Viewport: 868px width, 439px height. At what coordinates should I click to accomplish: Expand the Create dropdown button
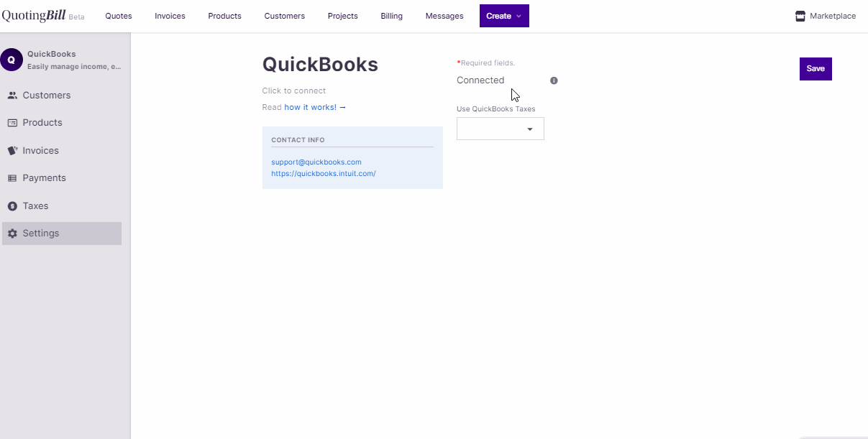pyautogui.click(x=504, y=16)
